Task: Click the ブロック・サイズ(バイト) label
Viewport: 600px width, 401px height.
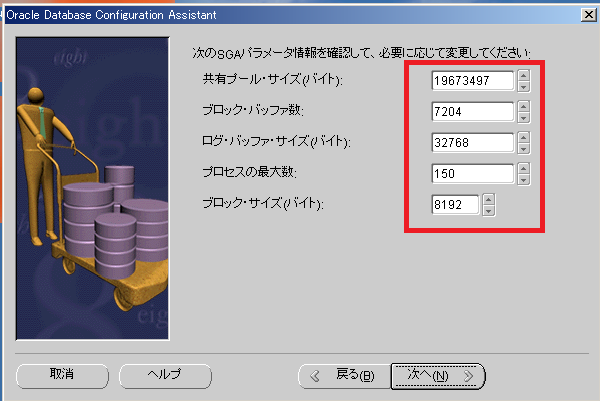Action: click(x=263, y=203)
